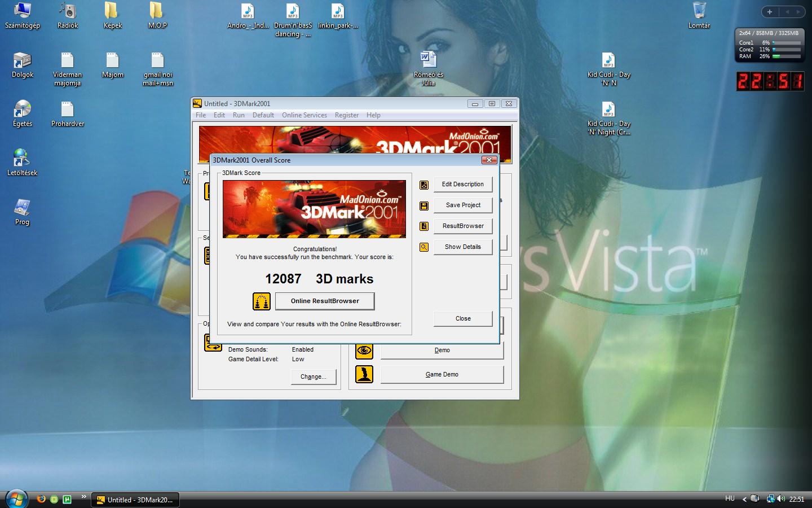812x508 pixels.
Task: Open the Edit menu in 3DMark2001
Action: point(219,115)
